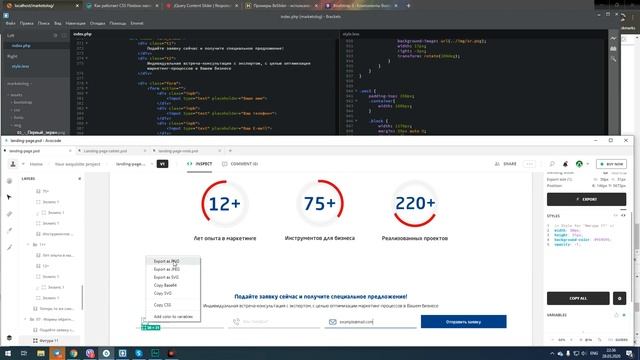640x360 pixels.
Task: Select the color picker eyedropper tool
Action: click(9, 231)
